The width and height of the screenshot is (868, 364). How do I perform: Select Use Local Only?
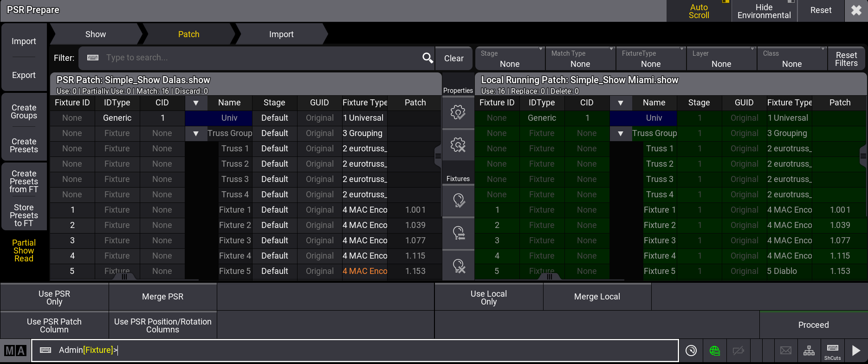click(x=489, y=298)
